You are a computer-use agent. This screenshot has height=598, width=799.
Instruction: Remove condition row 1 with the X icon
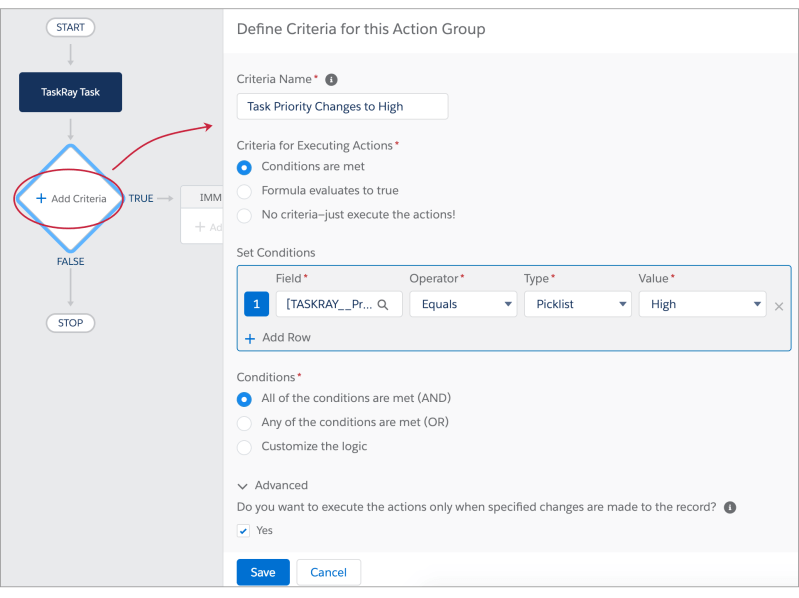[x=779, y=307]
